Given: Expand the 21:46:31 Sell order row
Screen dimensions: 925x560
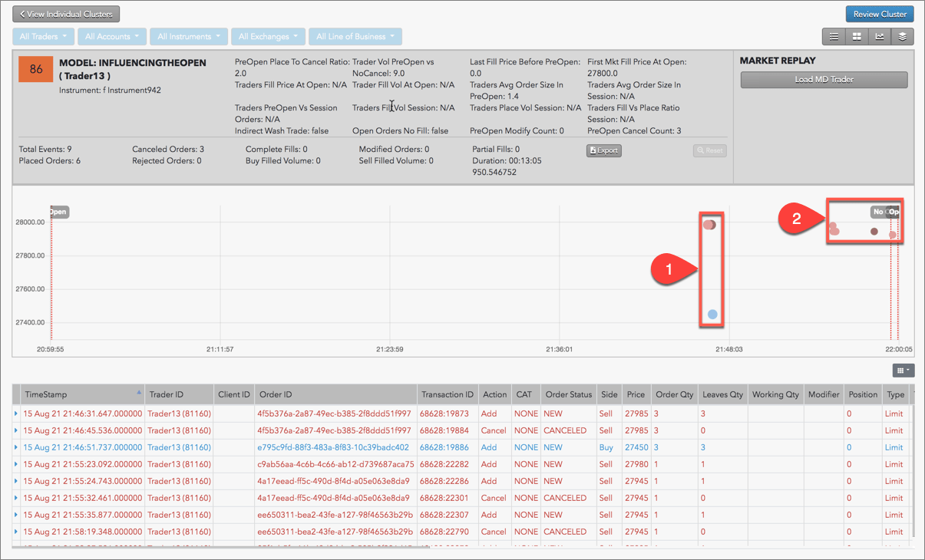Looking at the screenshot, I should (16, 413).
